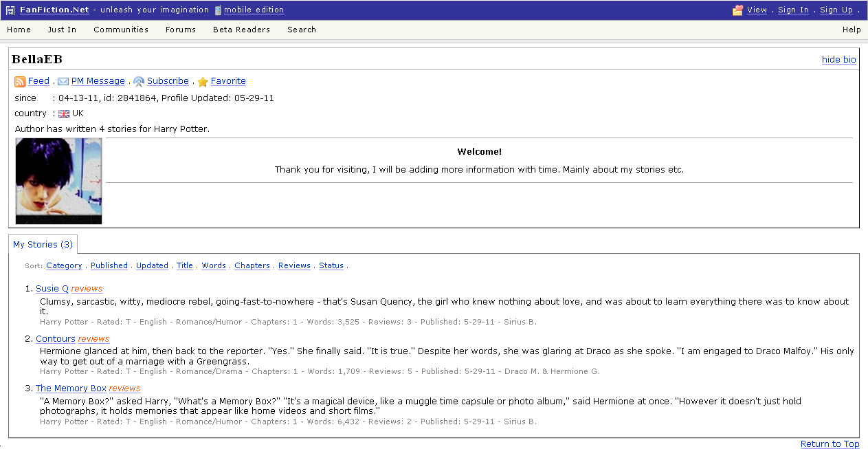Click the Favorite star icon
Screen dimensions: 868x449
(x=203, y=82)
